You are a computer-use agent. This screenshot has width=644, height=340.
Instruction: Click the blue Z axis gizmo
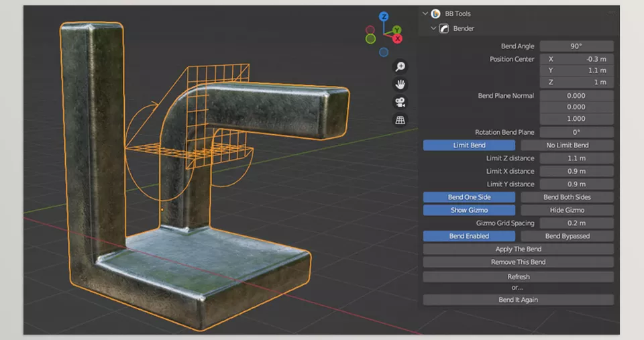[x=384, y=16]
